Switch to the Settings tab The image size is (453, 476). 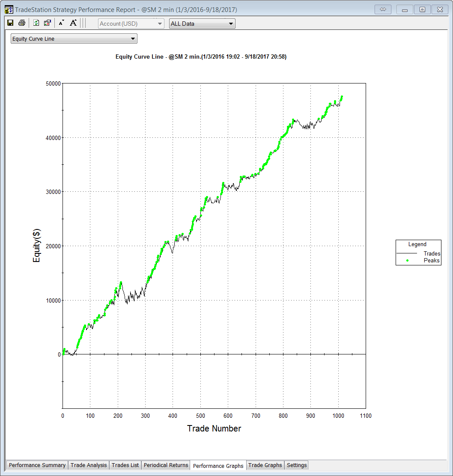click(297, 465)
